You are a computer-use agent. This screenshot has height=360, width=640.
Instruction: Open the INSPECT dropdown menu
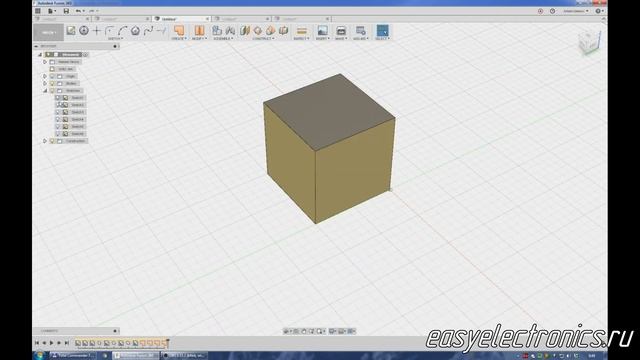[302, 38]
